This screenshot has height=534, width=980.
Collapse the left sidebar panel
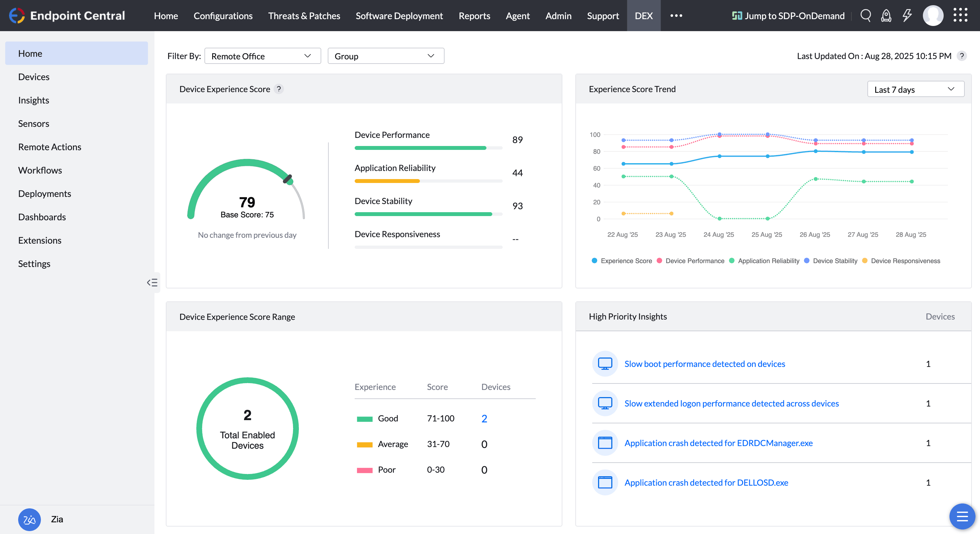click(x=152, y=282)
